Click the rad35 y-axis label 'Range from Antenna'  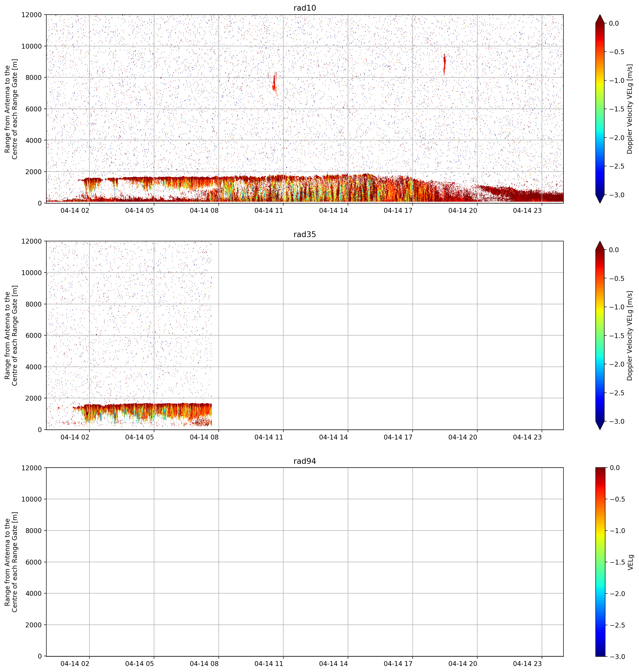pyautogui.click(x=11, y=335)
